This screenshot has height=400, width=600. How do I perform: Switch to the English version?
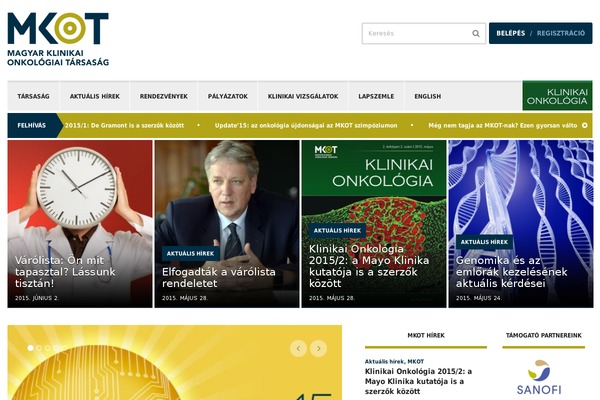point(427,96)
